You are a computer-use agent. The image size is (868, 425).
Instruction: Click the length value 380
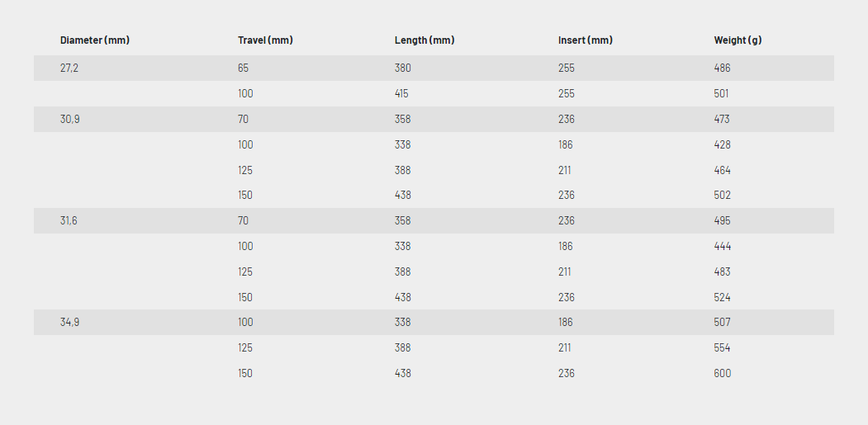point(403,68)
